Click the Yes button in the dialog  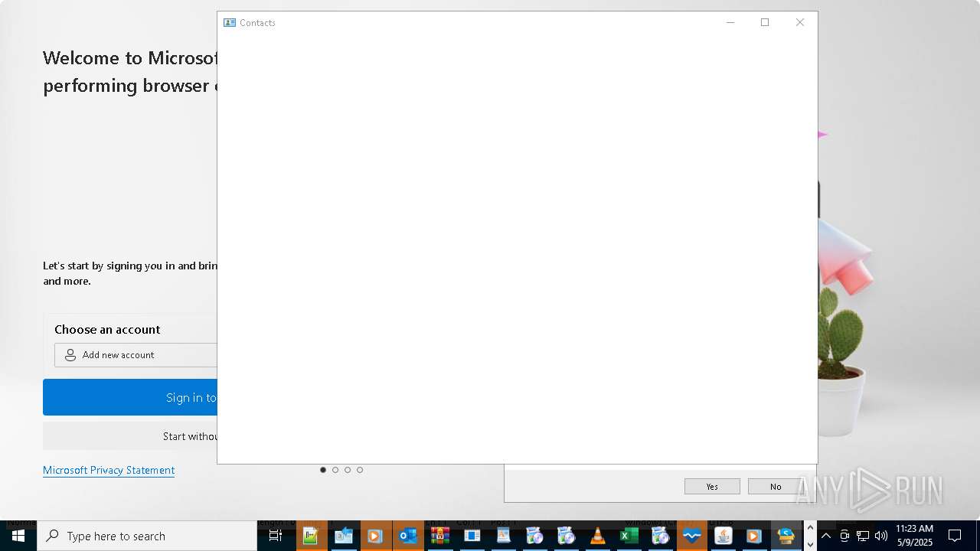712,487
